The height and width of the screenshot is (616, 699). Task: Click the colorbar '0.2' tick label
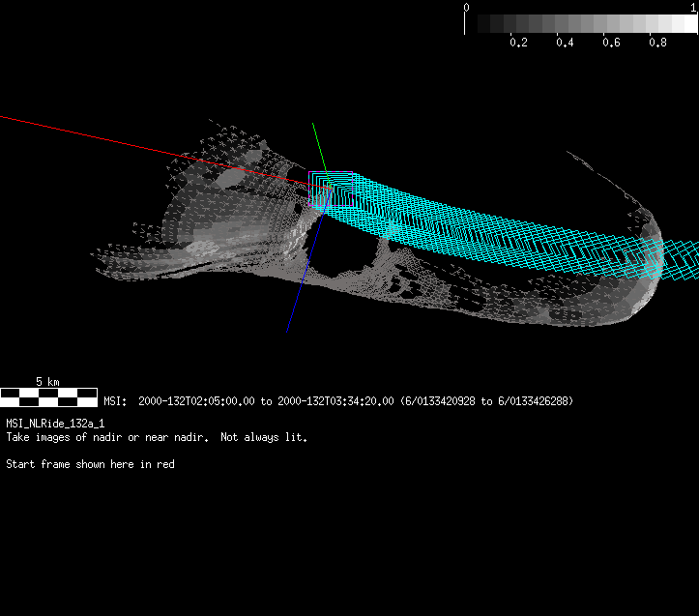coord(518,43)
